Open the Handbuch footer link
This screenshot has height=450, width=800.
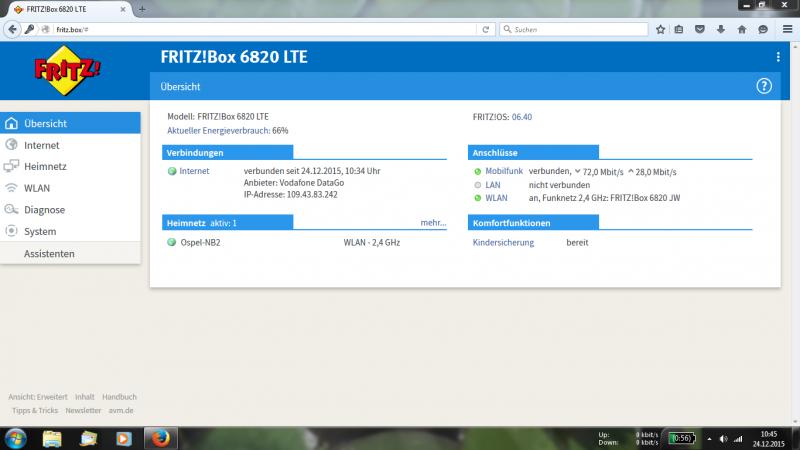[x=119, y=397]
